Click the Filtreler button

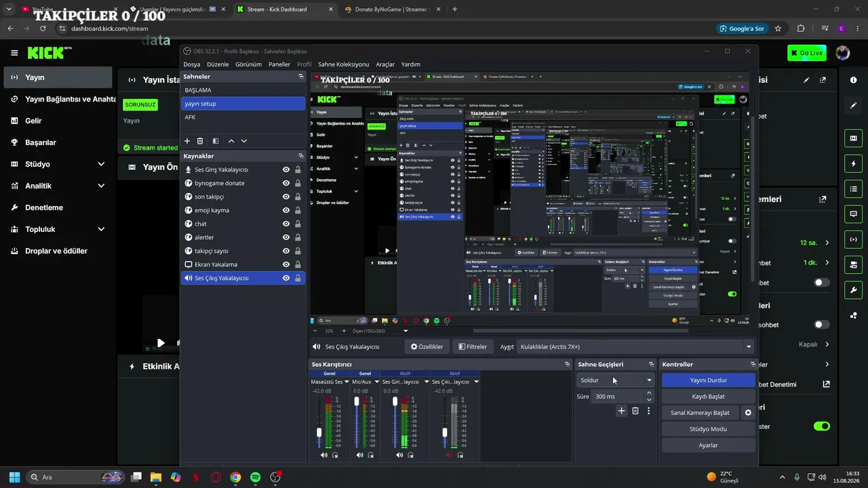(473, 347)
